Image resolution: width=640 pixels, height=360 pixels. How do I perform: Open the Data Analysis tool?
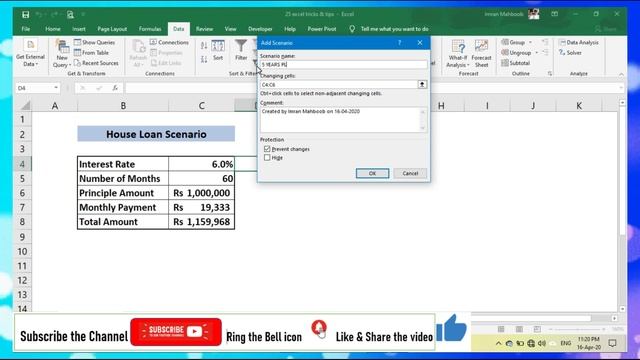[x=579, y=42]
